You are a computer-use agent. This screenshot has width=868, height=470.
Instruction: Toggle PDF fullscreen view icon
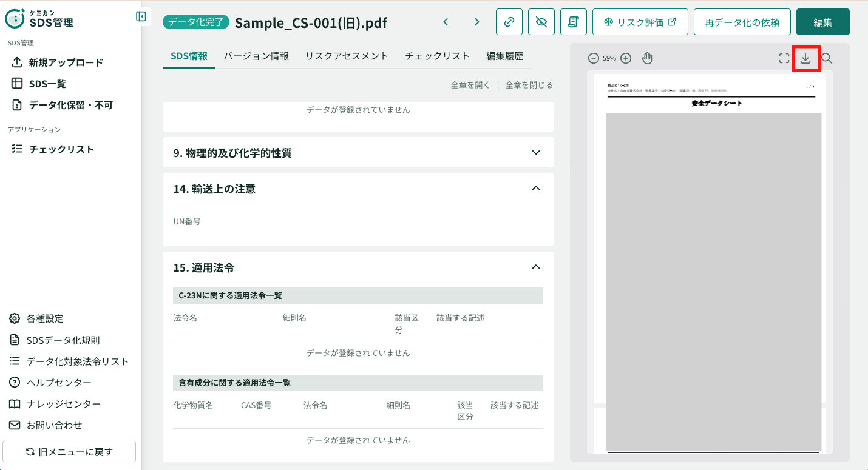(784, 58)
